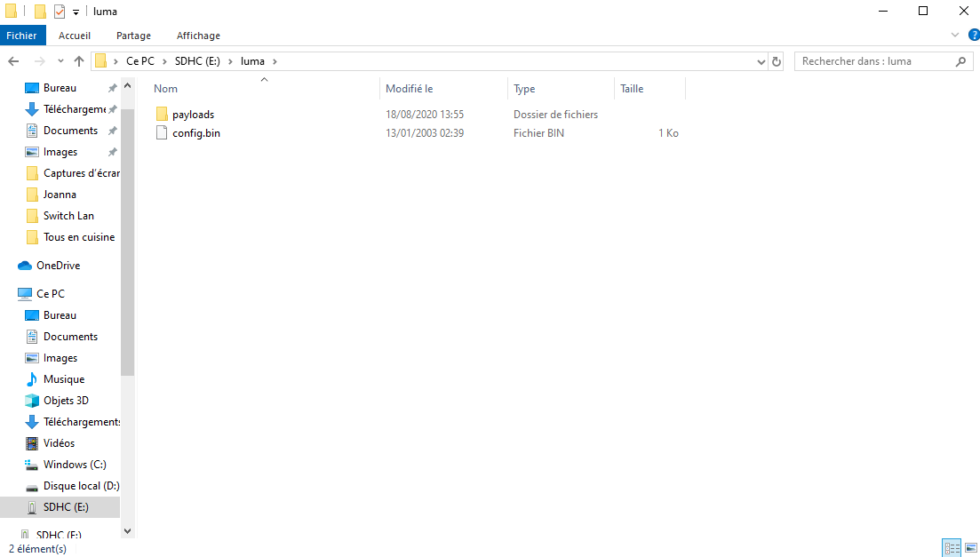Click the config.bin file icon
Image resolution: width=980 pixels, height=557 pixels.
pyautogui.click(x=162, y=132)
